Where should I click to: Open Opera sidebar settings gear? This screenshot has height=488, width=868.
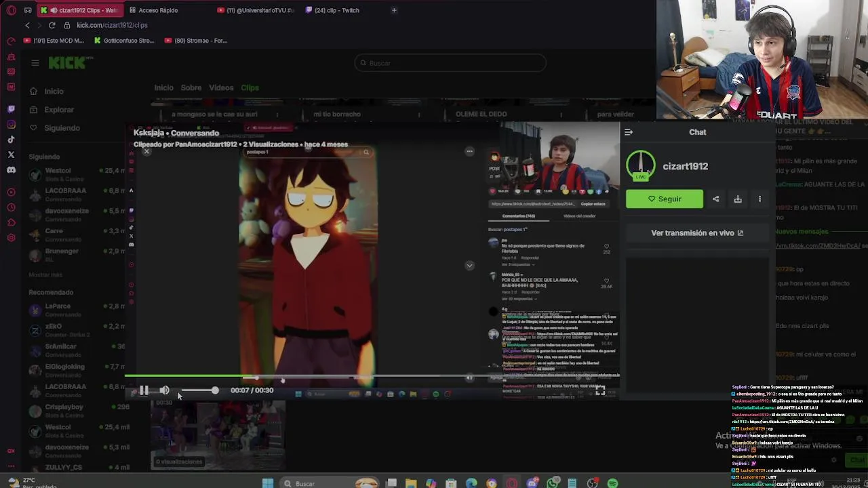[x=11, y=238]
